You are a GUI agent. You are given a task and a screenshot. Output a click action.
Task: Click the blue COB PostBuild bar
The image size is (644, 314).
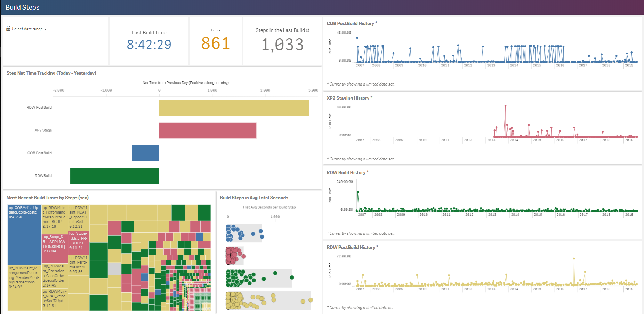[145, 153]
